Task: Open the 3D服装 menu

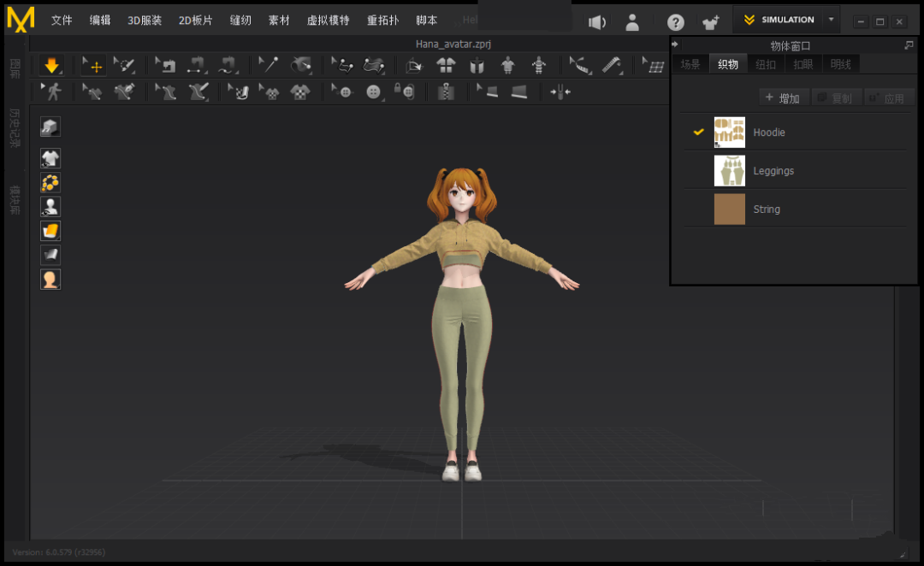Action: point(145,20)
